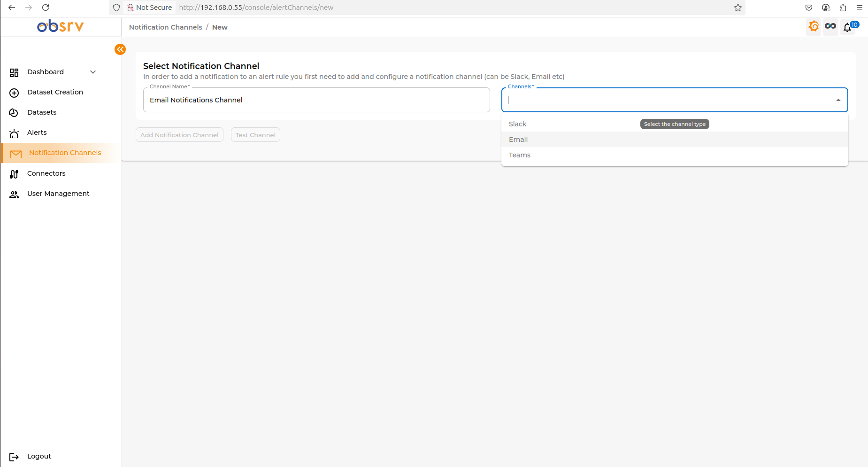Viewport: 868px width, 467px height.
Task: Click the Select Notification Channel heading
Action: point(201,66)
